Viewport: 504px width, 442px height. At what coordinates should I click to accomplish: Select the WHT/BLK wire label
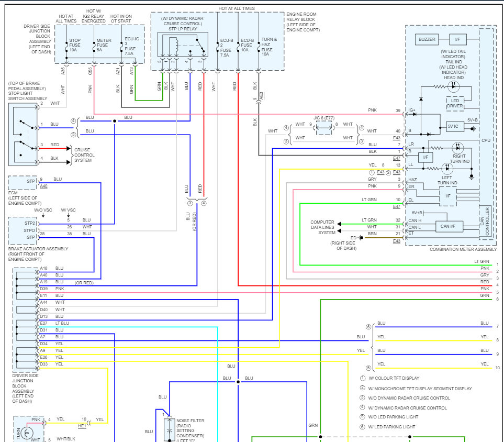pos(66,439)
